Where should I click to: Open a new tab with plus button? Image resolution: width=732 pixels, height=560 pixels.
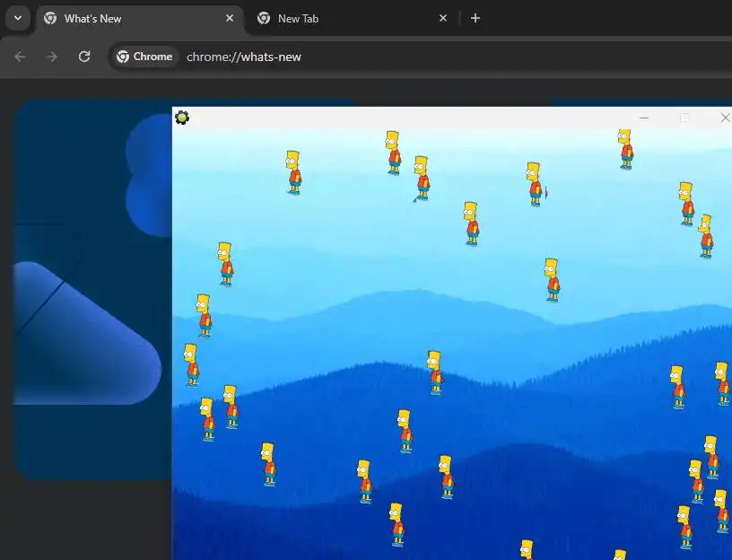tap(475, 18)
